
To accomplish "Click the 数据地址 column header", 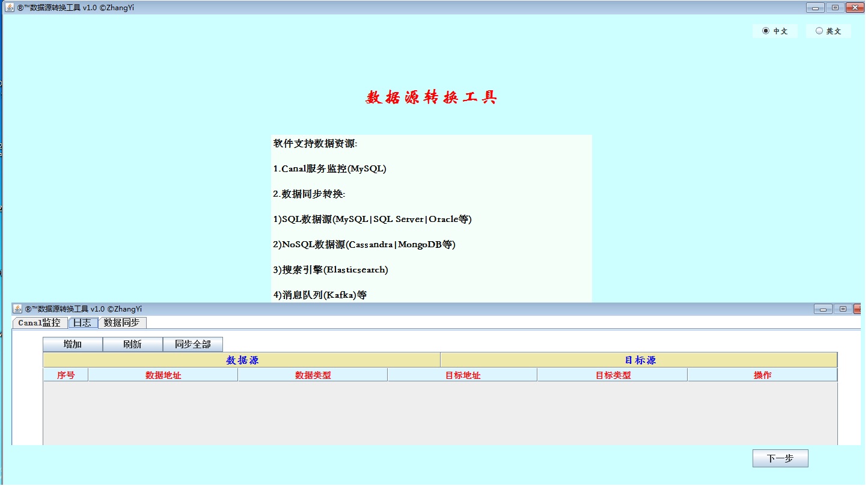I will [x=163, y=375].
